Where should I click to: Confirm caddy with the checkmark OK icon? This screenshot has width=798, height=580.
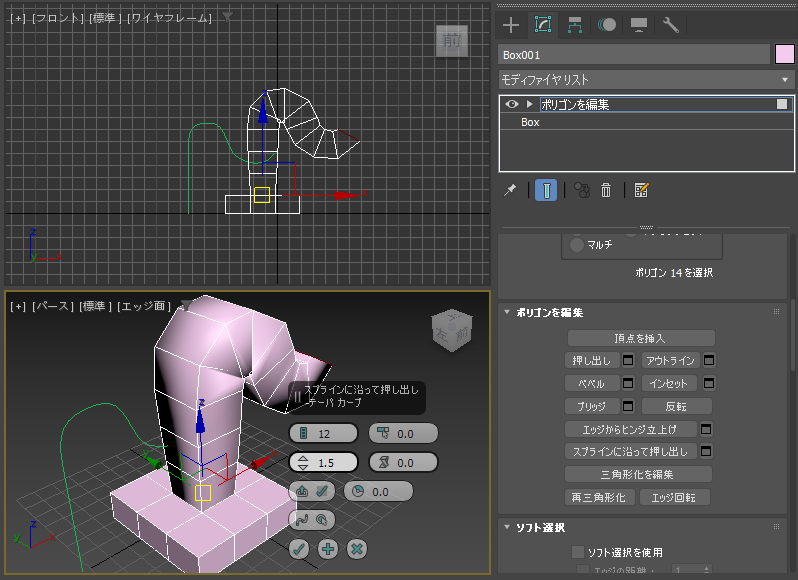pos(299,549)
